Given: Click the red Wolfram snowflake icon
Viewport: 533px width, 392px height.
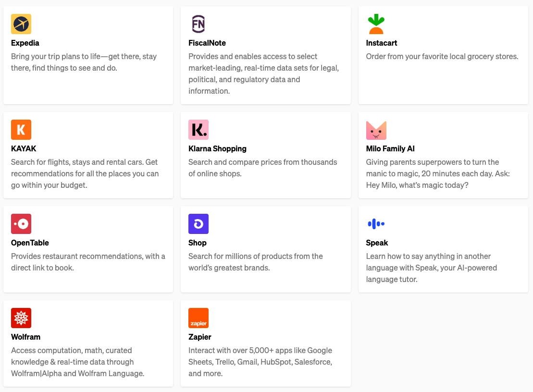Looking at the screenshot, I should coord(21,318).
